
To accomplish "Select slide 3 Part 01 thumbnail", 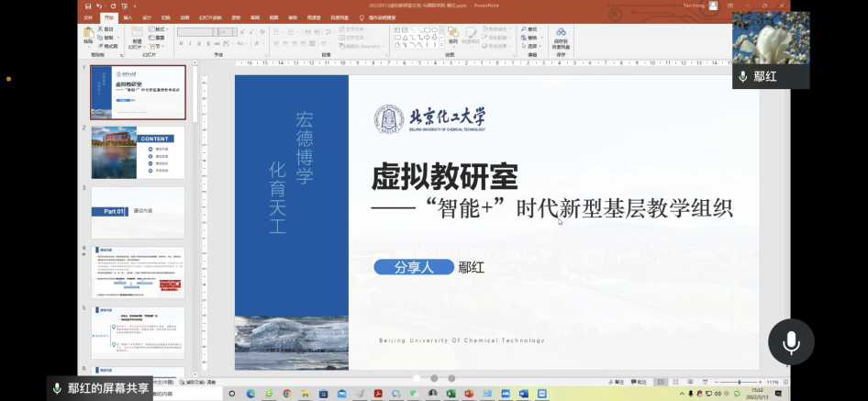I will tap(138, 213).
